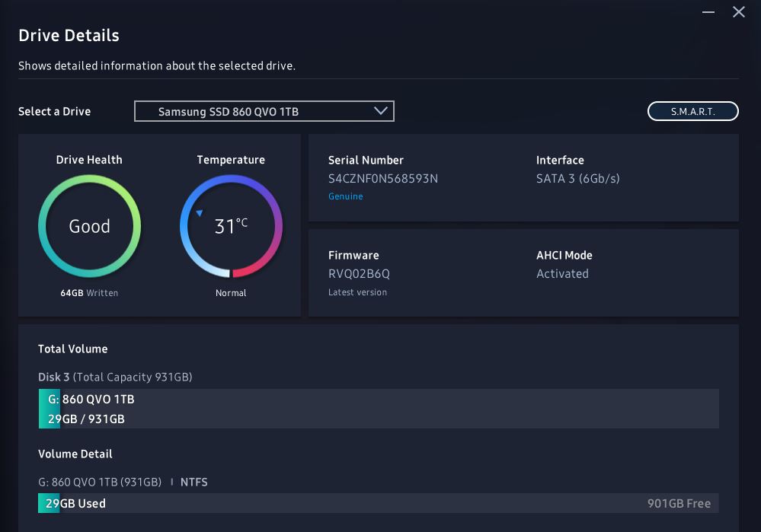Click the 64GB Written label
This screenshot has width=761, height=532.
click(x=89, y=293)
